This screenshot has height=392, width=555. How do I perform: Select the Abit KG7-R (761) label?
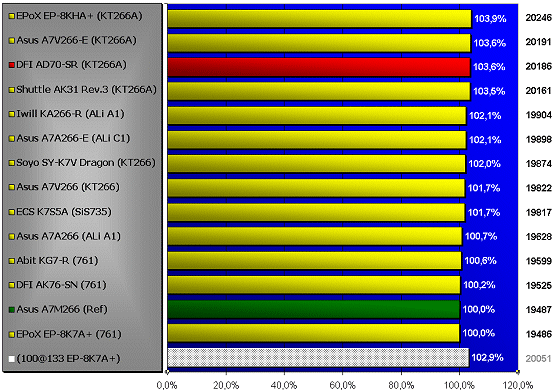(x=57, y=261)
